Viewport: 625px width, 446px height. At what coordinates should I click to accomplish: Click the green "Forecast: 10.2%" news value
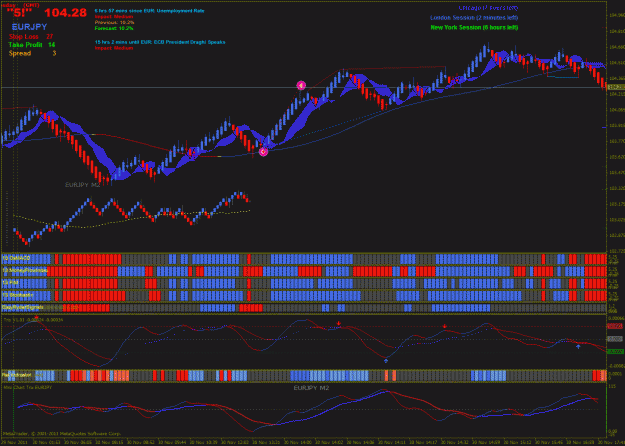coord(114,28)
